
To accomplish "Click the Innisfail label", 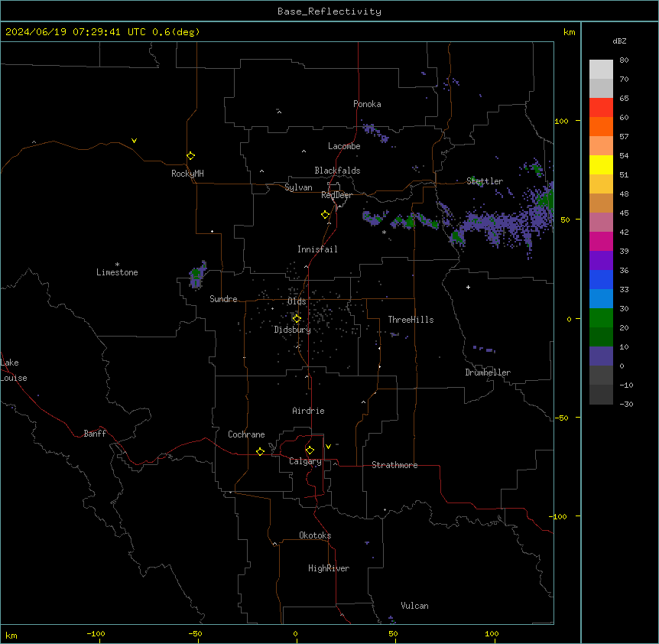I will (317, 249).
